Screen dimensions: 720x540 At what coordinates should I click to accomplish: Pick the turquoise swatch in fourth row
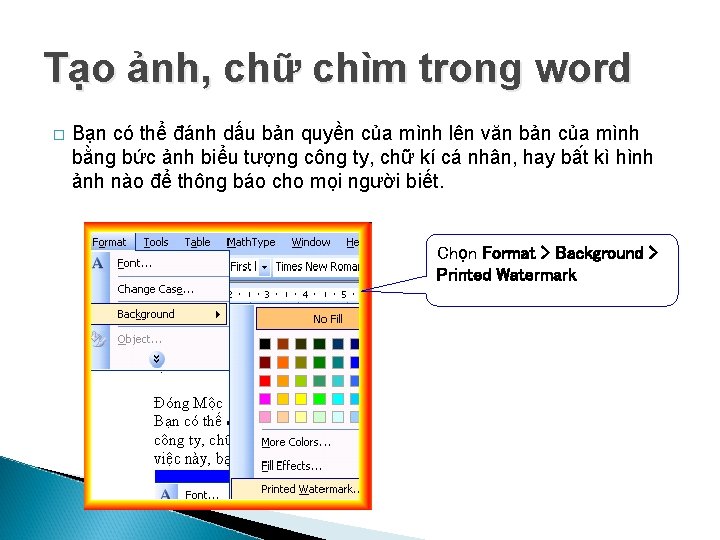pyautogui.click(x=338, y=399)
